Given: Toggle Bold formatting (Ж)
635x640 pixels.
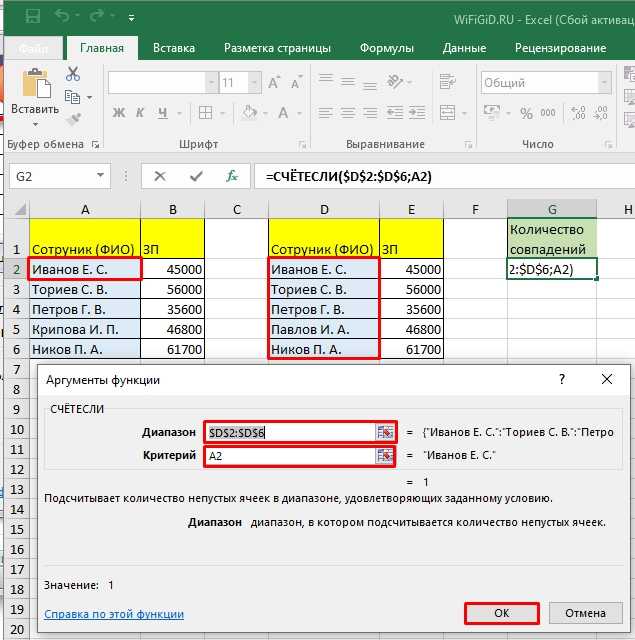Looking at the screenshot, I should [x=119, y=112].
